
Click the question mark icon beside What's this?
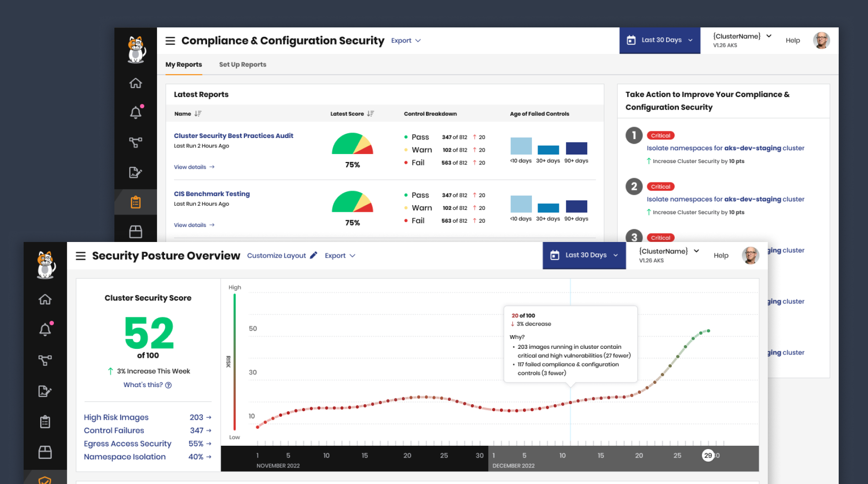point(168,385)
